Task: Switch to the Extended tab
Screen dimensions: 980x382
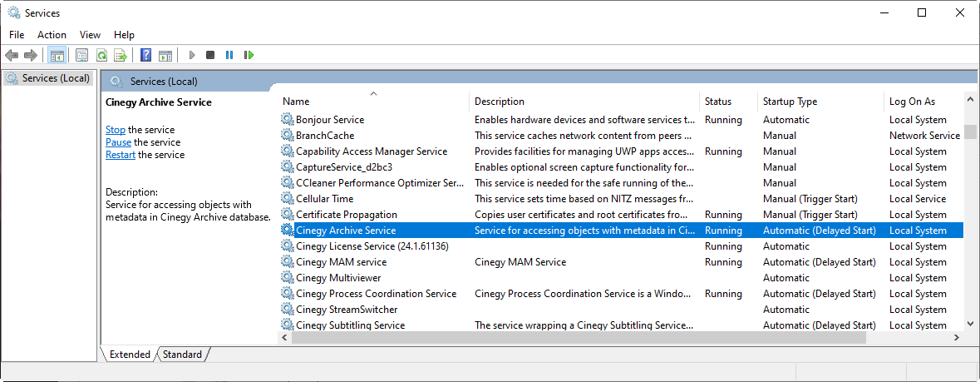Action: [x=130, y=355]
